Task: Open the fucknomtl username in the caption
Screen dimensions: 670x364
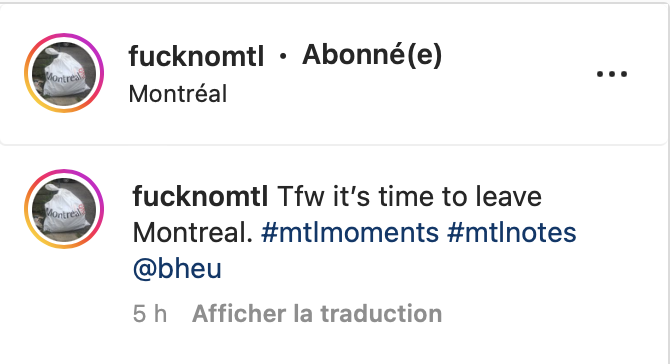Action: tap(200, 197)
